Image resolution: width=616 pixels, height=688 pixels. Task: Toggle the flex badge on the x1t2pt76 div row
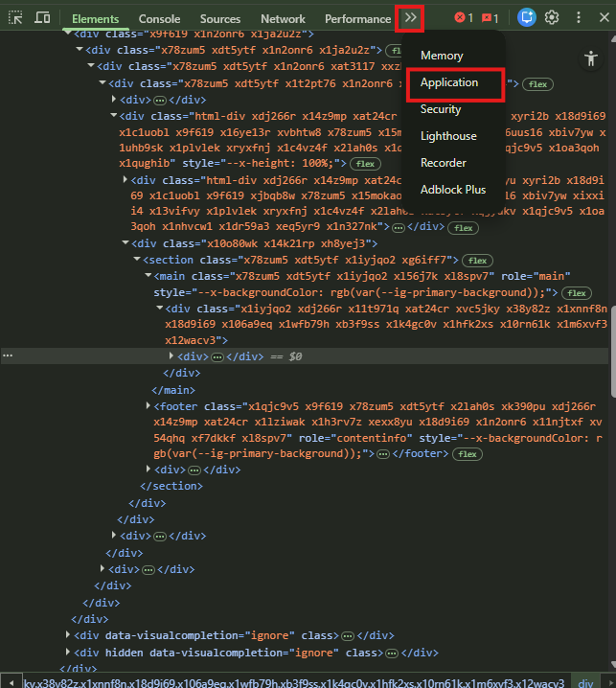tap(537, 84)
